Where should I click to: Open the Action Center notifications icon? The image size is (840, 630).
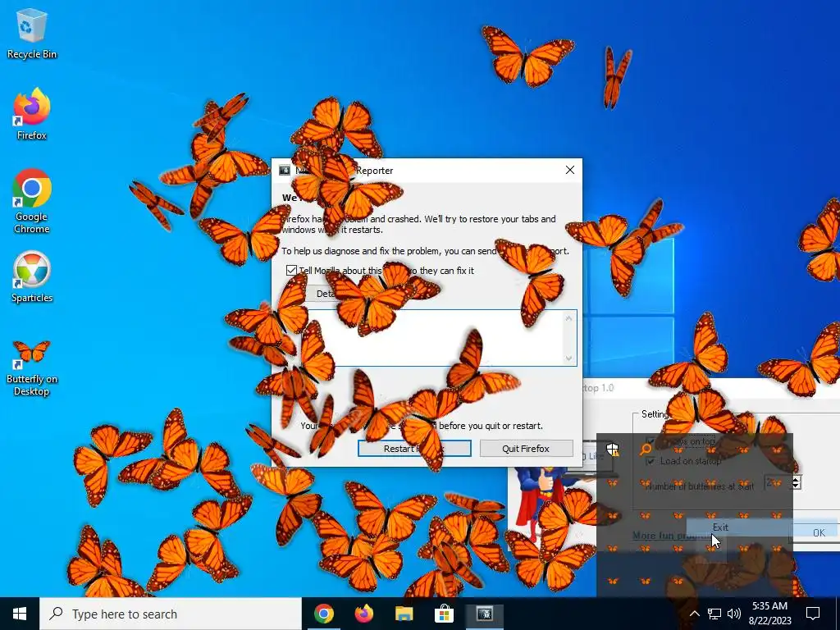click(813, 614)
